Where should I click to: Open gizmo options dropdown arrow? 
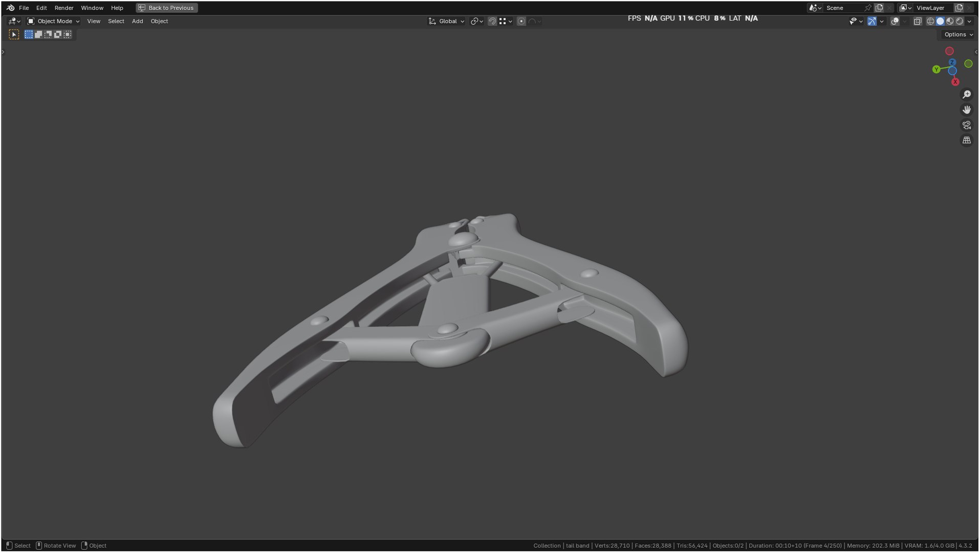pyautogui.click(x=882, y=21)
